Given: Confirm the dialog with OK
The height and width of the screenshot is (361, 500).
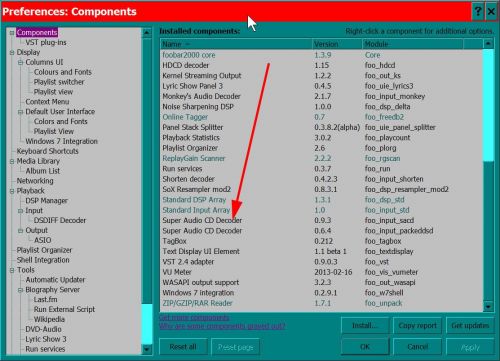Looking at the screenshot, I should pos(365,347).
